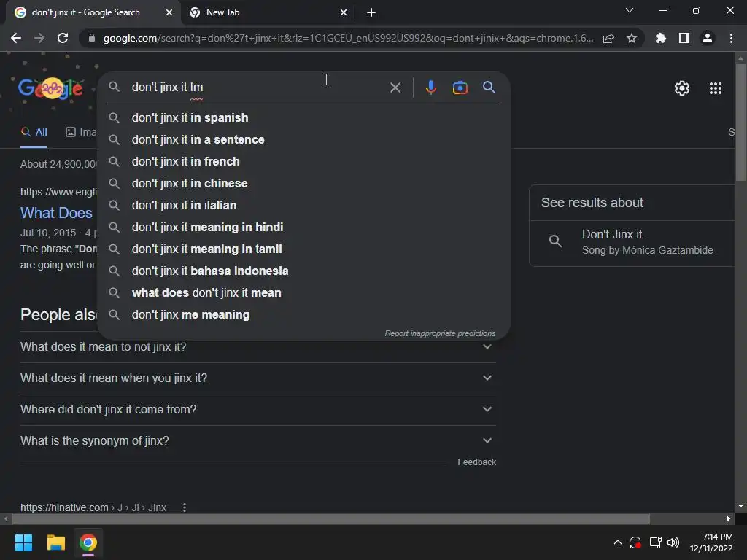The height and width of the screenshot is (560, 747).
Task: Click the volume tray icon
Action: click(673, 542)
